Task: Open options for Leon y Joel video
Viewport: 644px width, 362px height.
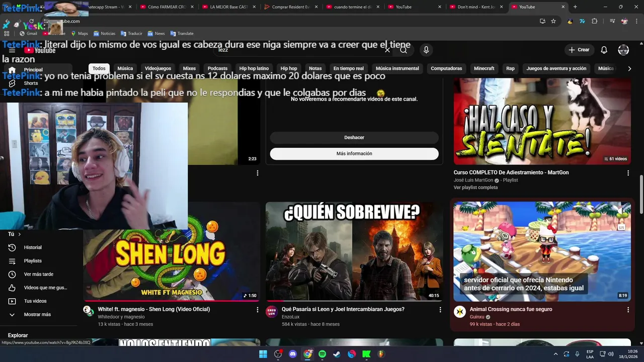Action: (x=440, y=310)
